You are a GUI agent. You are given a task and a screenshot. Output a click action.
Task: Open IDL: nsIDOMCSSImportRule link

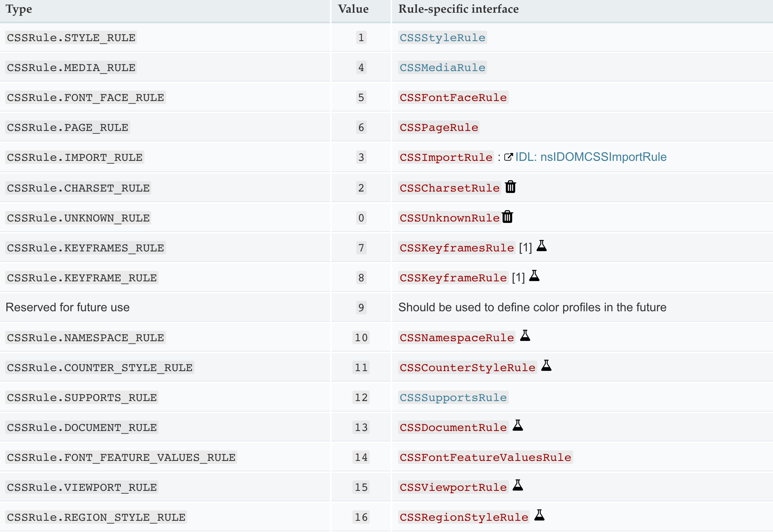pos(591,157)
